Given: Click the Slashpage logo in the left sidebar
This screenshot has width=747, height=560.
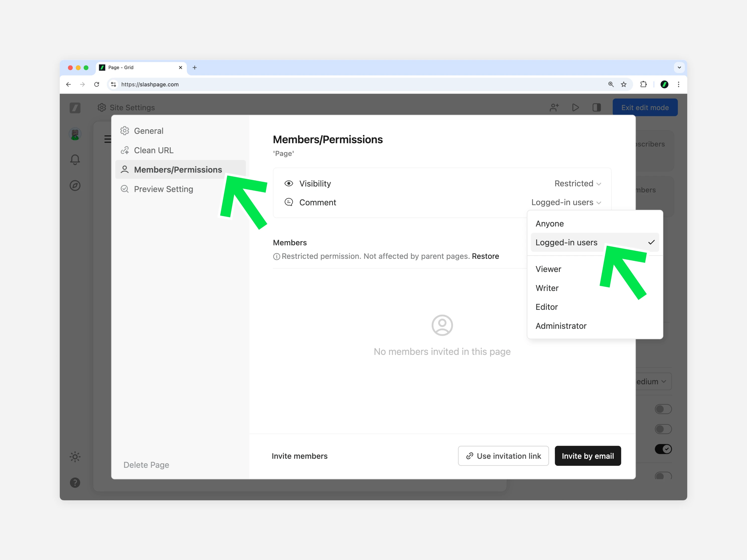Looking at the screenshot, I should [x=75, y=108].
